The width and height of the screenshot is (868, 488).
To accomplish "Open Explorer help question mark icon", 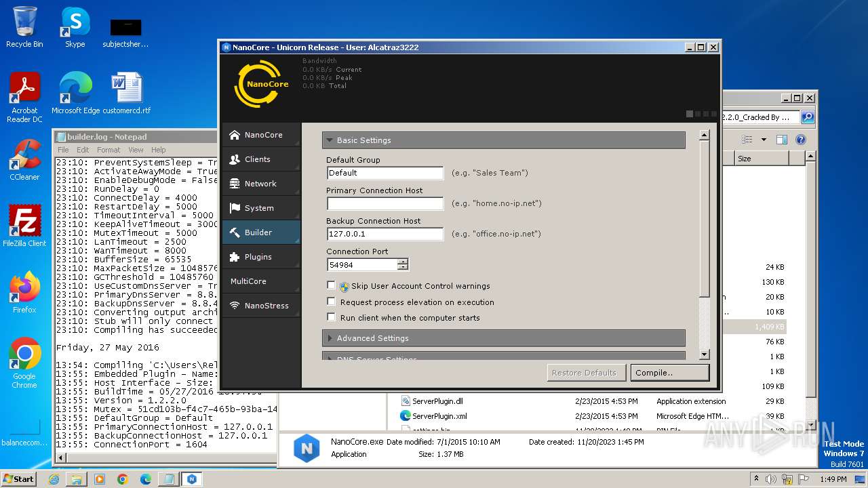I will (800, 140).
